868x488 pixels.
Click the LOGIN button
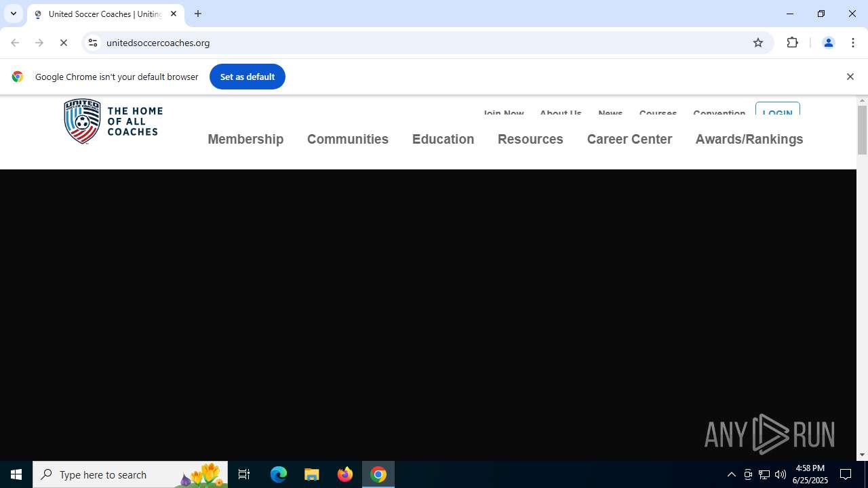pyautogui.click(x=777, y=110)
